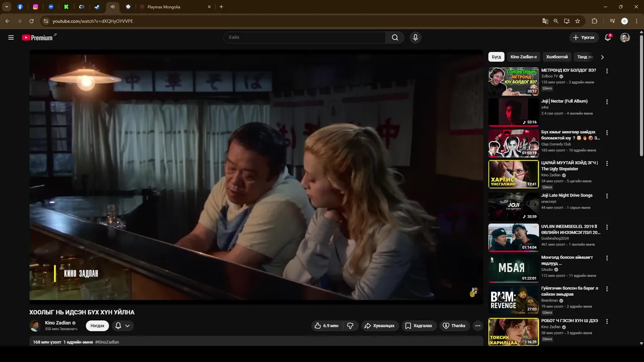Screen dimensions: 644x362
Task: Click the Thanks button
Action: pos(454,326)
